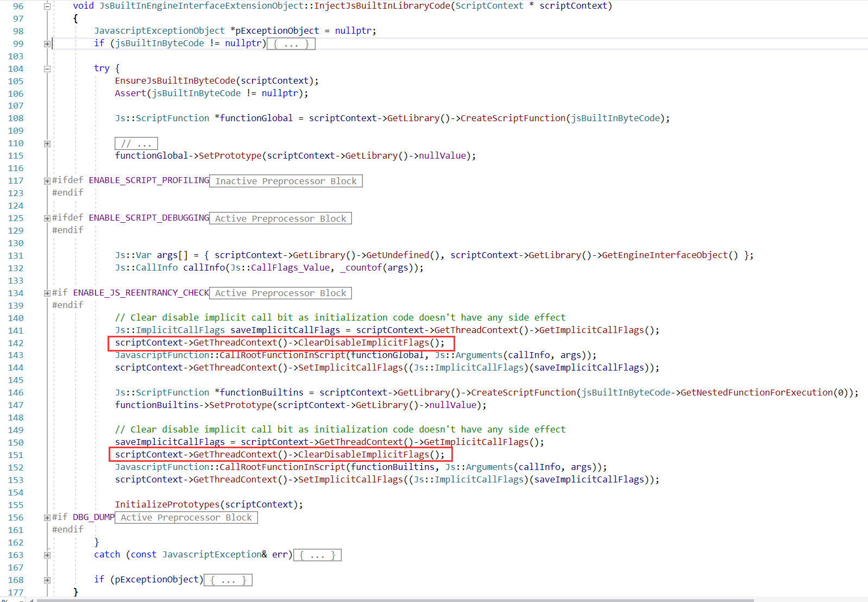This screenshot has height=602, width=868.
Task: Click the Active Preprocessor Block placeholder after DBG_DUMP
Action: pyautogui.click(x=186, y=518)
